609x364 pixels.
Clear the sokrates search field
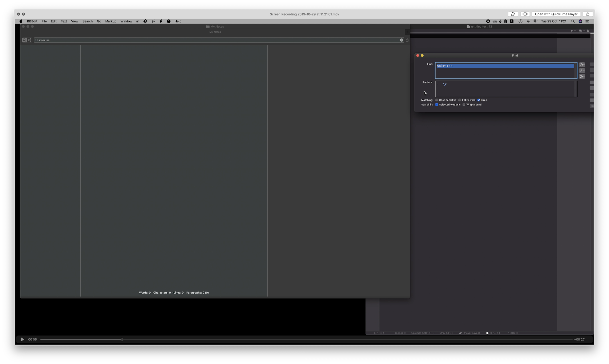(x=401, y=40)
